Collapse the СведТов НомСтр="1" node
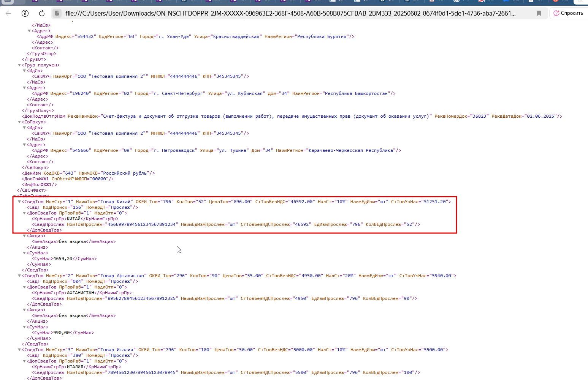 tap(19, 202)
